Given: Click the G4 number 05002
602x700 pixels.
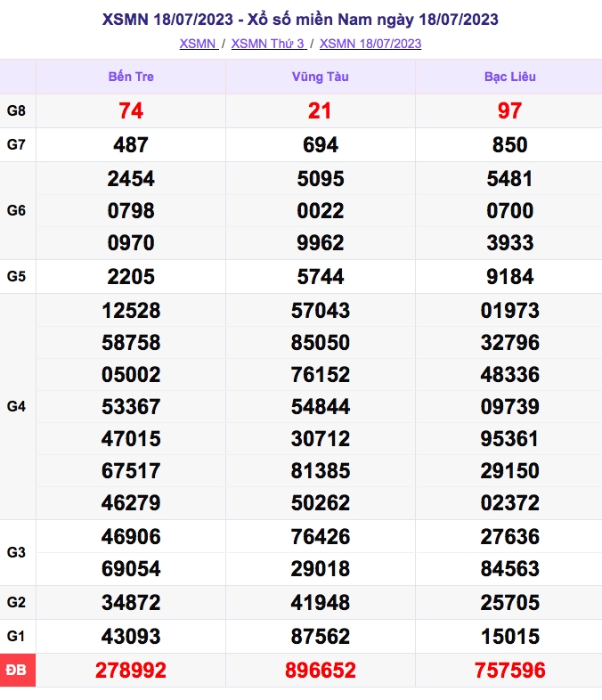Looking at the screenshot, I should pyautogui.click(x=131, y=375).
